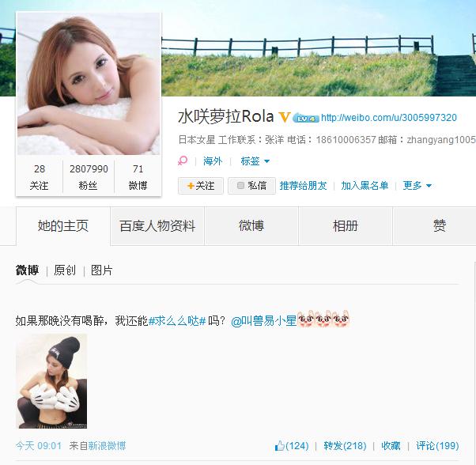Click 转发(218) to repost
This screenshot has height=465, width=476.
(345, 445)
